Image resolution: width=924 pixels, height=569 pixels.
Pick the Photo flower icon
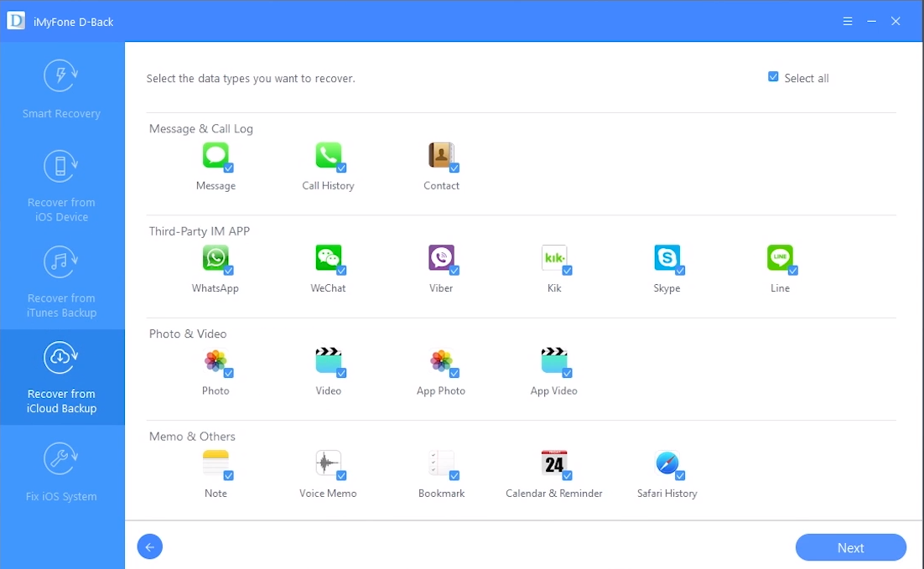[x=215, y=360]
